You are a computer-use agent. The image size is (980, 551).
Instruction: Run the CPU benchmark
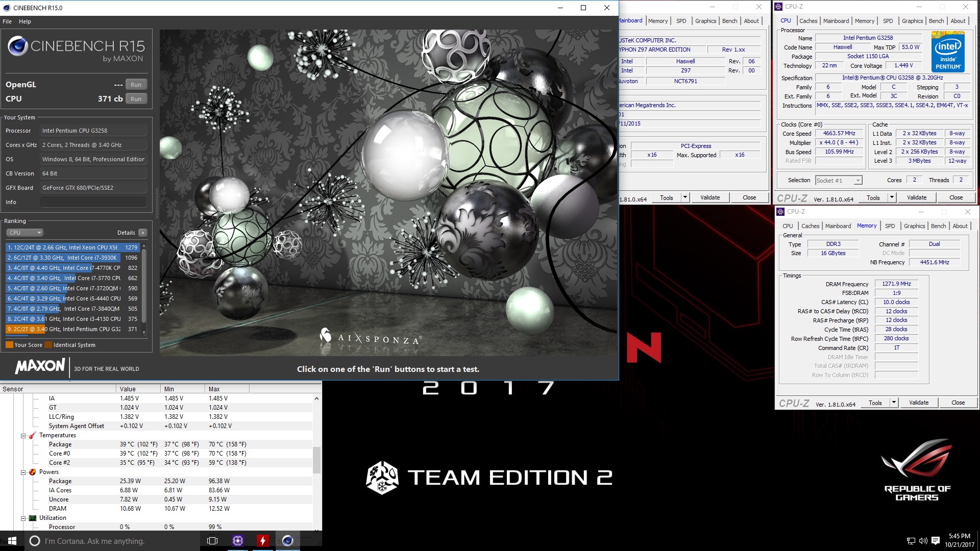[x=136, y=99]
